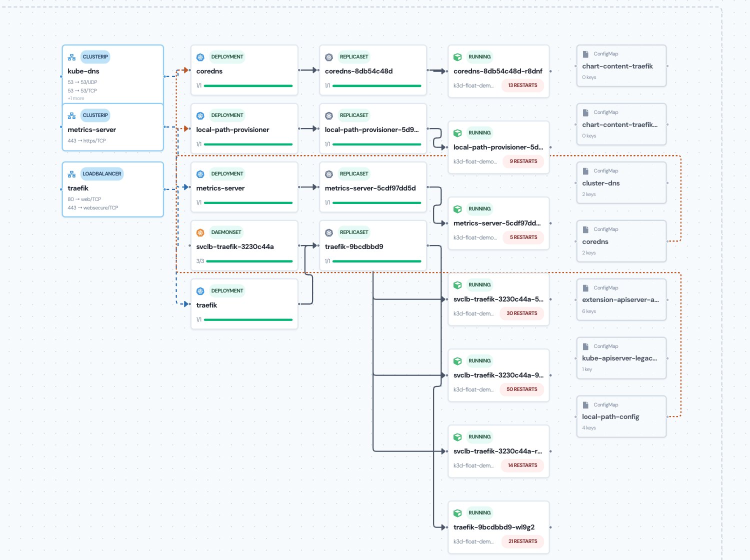Select the 50 RESTARTS badge

click(521, 389)
